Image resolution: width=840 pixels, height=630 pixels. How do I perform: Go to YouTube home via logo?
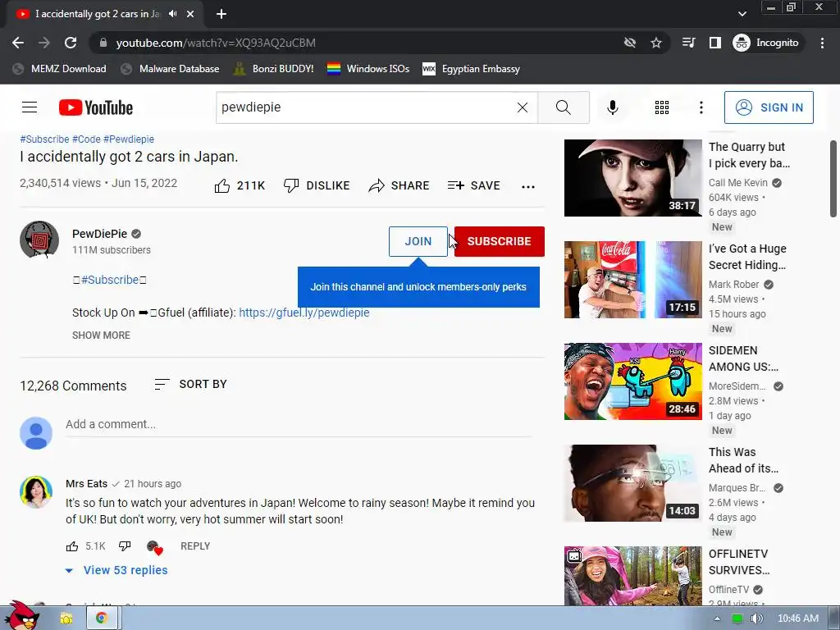pyautogui.click(x=96, y=107)
